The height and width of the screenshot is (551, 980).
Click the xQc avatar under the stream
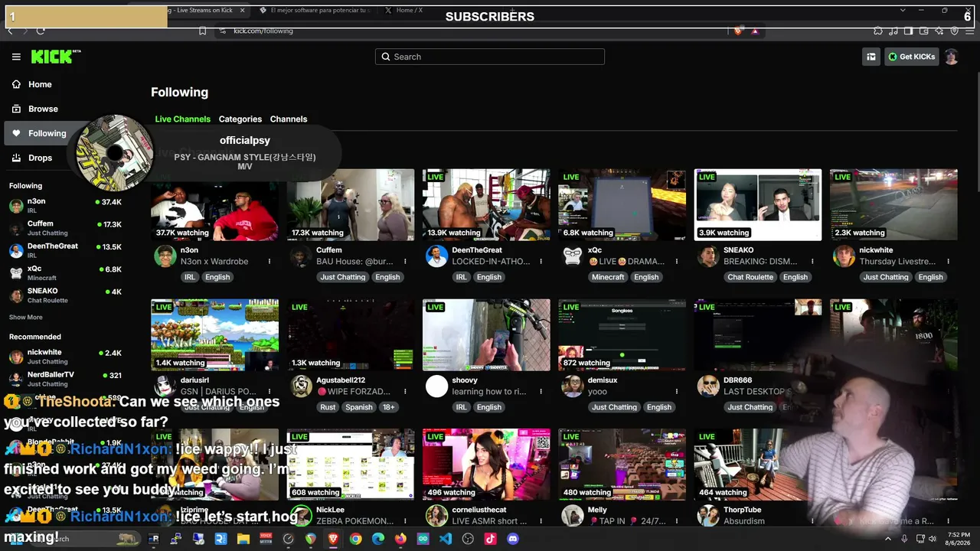click(573, 256)
